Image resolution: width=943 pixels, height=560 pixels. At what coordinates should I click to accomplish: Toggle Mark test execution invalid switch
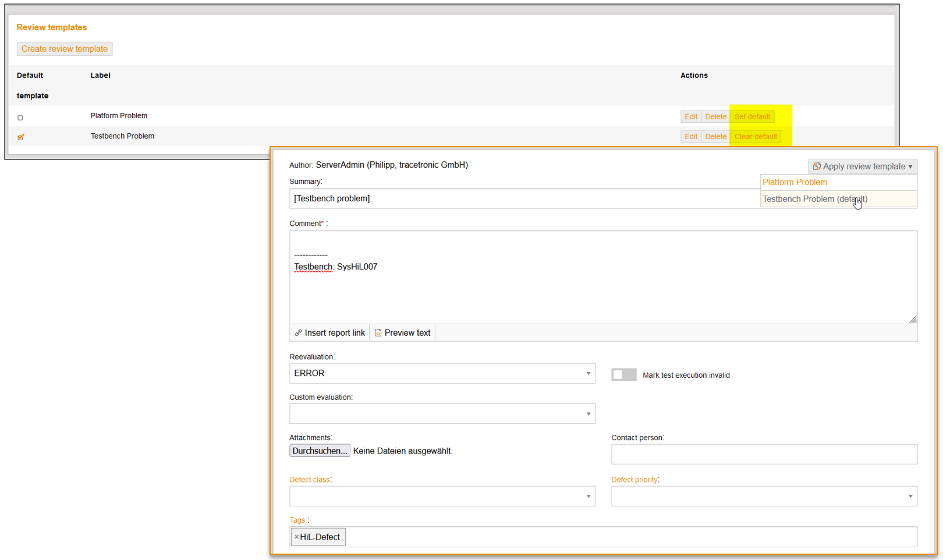click(623, 375)
